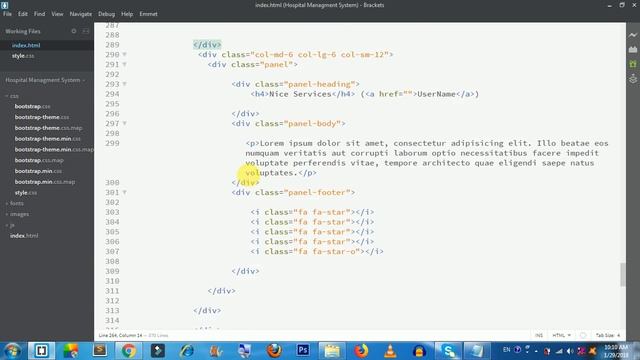Image resolution: width=640 pixels, height=360 pixels.
Task: Open the Hospital Managment System project dropdown
Action: coord(45,80)
